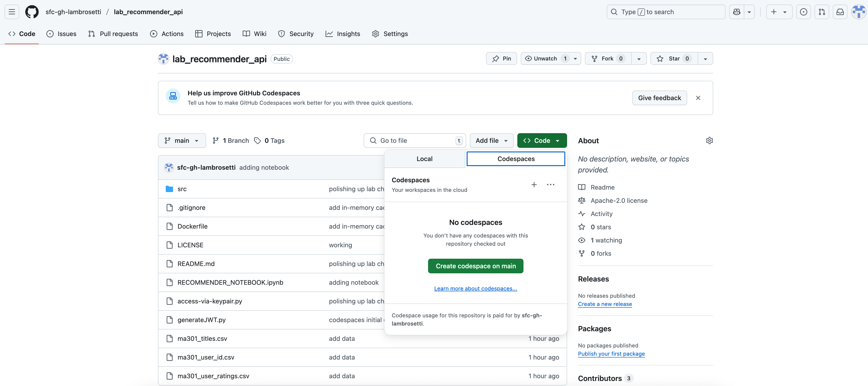The height and width of the screenshot is (386, 868).
Task: Star the repository
Action: point(674,59)
